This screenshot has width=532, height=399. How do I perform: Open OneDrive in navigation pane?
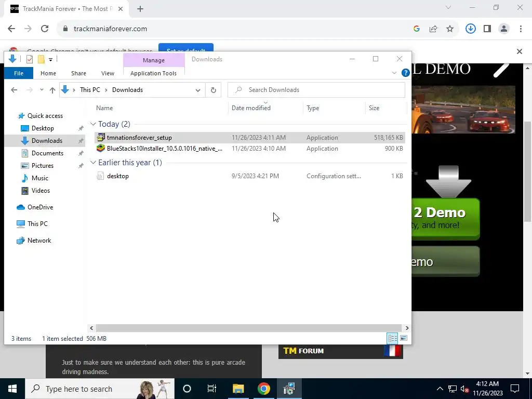tap(40, 207)
